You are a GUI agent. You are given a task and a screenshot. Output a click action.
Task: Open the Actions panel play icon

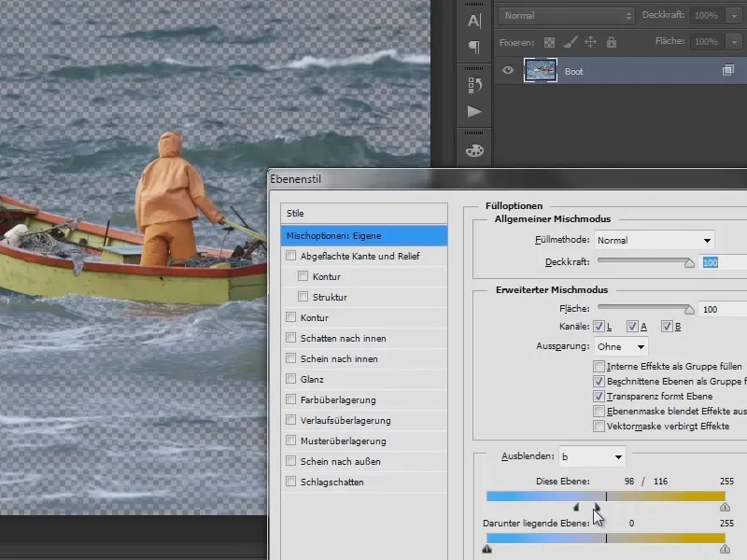474,112
